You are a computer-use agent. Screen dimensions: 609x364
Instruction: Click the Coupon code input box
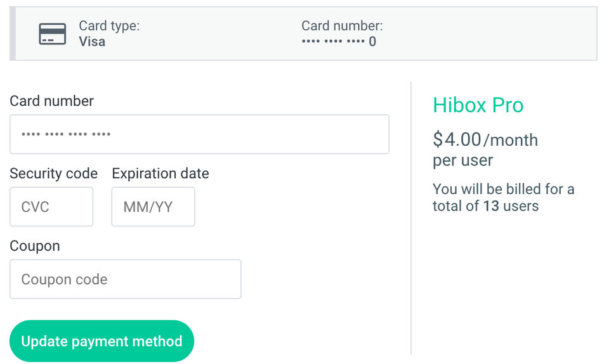(x=126, y=279)
